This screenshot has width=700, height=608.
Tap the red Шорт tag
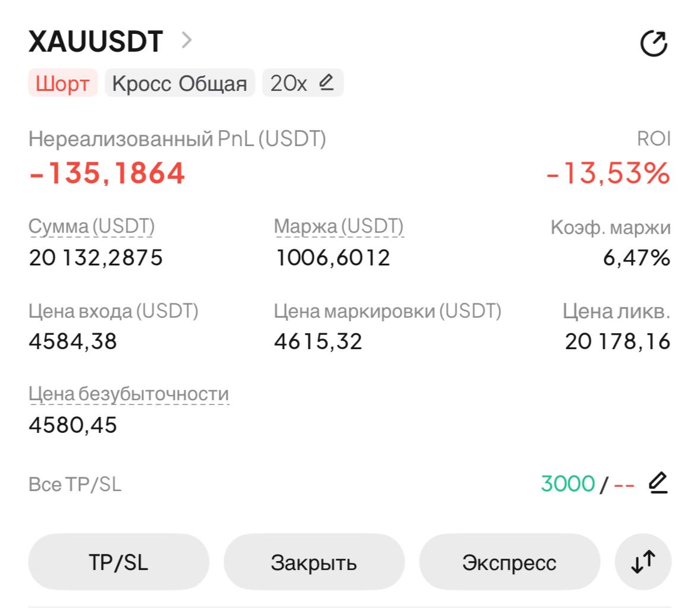(x=62, y=83)
